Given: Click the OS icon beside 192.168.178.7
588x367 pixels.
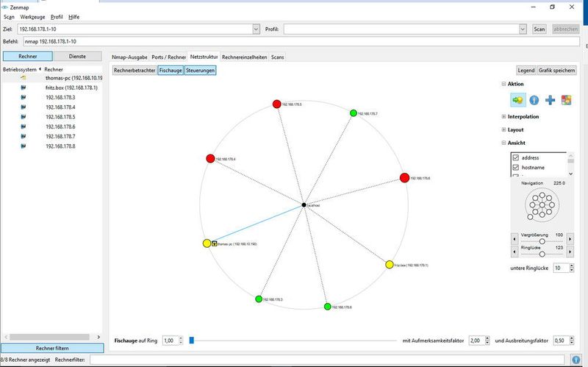Looking at the screenshot, I should pyautogui.click(x=24, y=136).
